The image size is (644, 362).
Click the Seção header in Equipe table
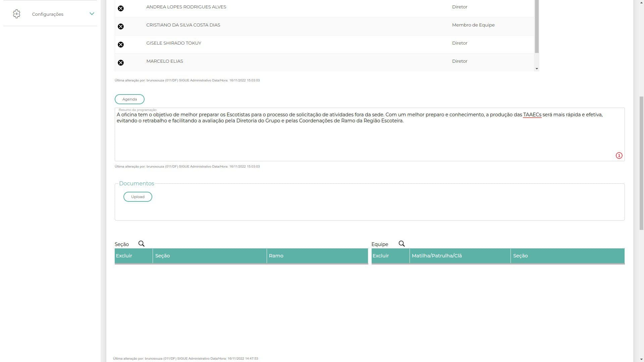[520, 256]
